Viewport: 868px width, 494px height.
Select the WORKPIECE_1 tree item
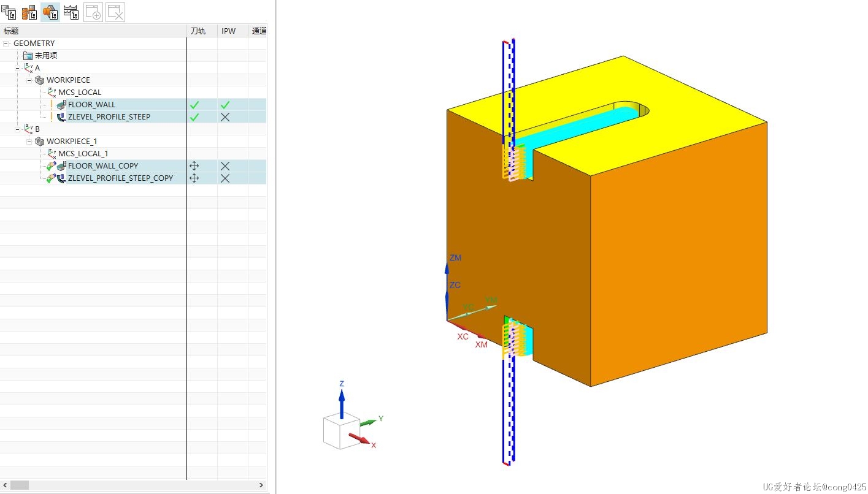pyautogui.click(x=72, y=142)
